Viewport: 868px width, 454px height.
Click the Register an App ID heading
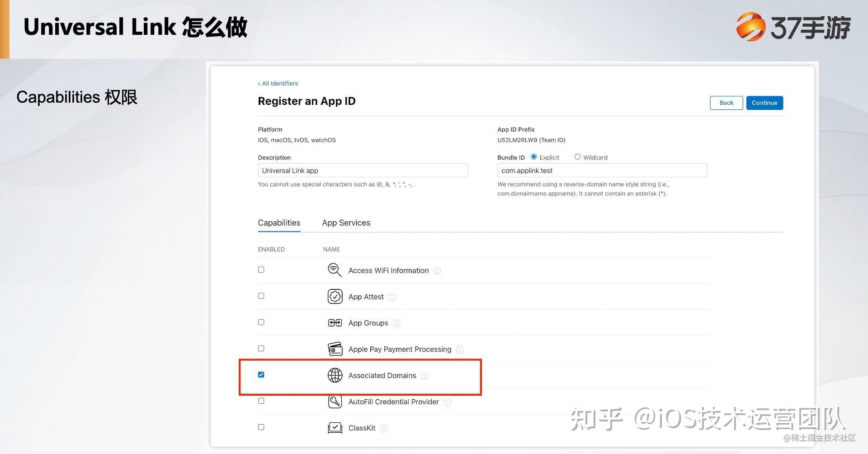coord(307,101)
